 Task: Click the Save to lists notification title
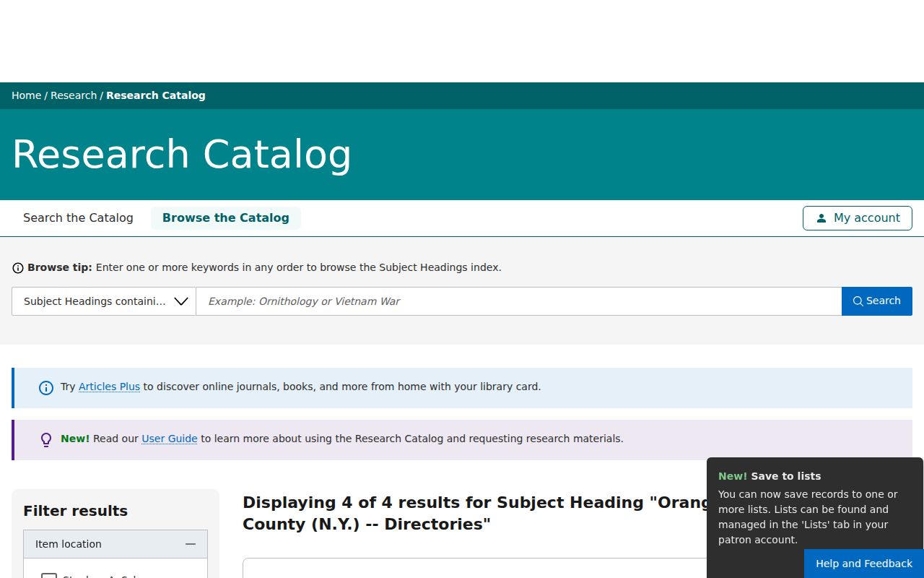(x=770, y=476)
